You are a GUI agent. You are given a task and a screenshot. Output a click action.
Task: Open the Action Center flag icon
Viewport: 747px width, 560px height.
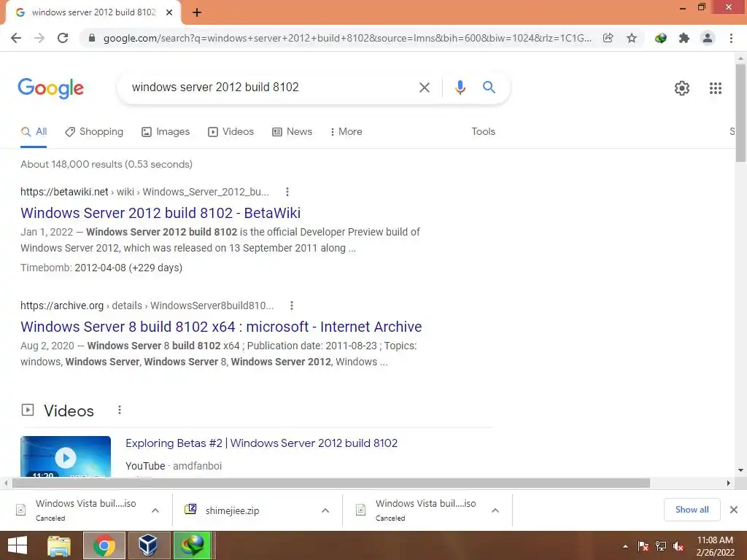tap(643, 546)
